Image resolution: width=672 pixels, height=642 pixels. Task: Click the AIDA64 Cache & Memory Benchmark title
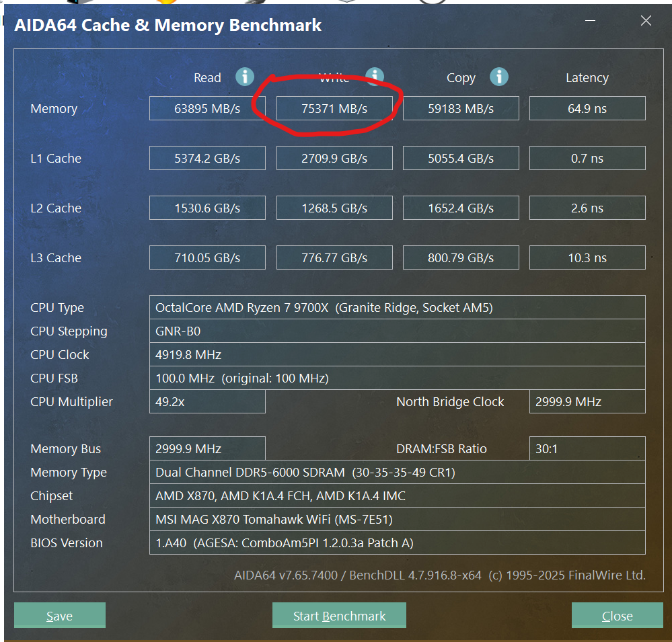click(168, 26)
